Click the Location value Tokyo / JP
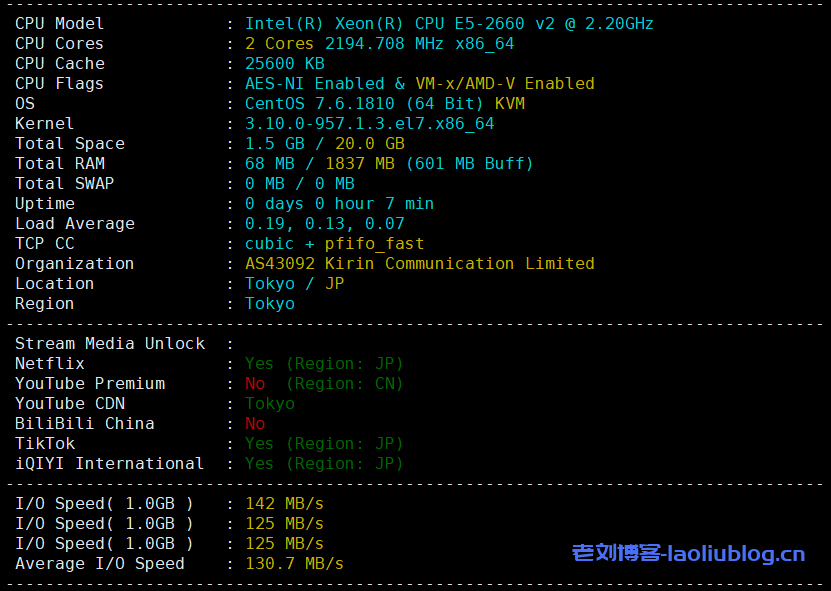Image resolution: width=831 pixels, height=591 pixels. point(294,283)
